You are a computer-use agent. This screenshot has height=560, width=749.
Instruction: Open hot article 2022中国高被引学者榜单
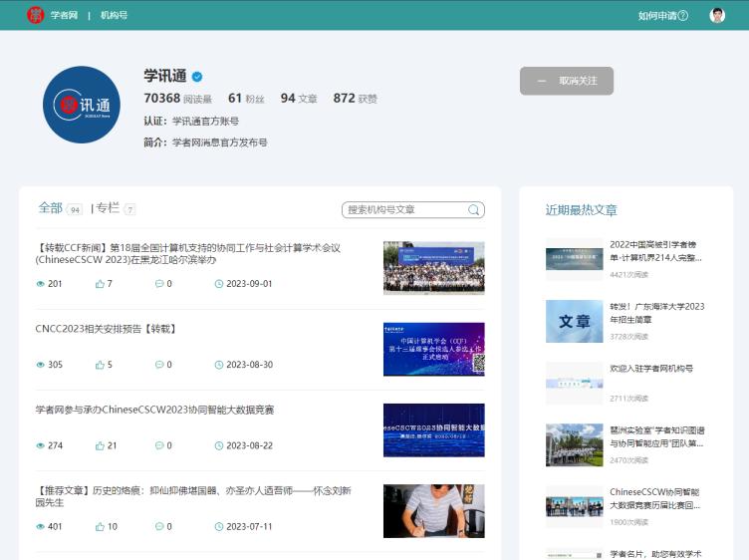(656, 250)
